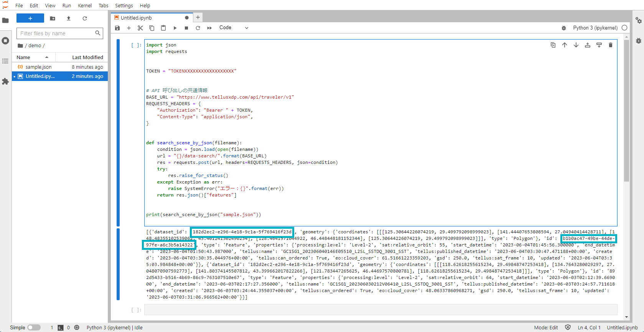The height and width of the screenshot is (332, 644).
Task: Copy the selected cell from the toolbar
Action: (x=152, y=28)
